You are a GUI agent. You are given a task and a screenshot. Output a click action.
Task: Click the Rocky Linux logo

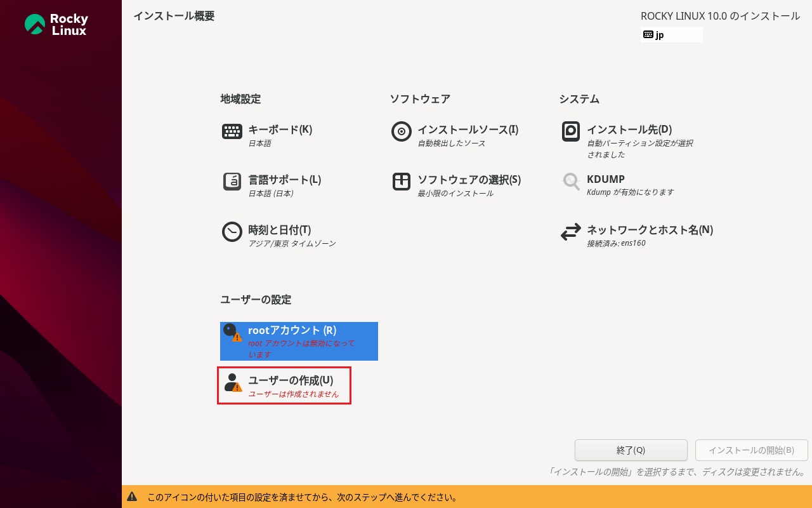pyautogui.click(x=56, y=24)
